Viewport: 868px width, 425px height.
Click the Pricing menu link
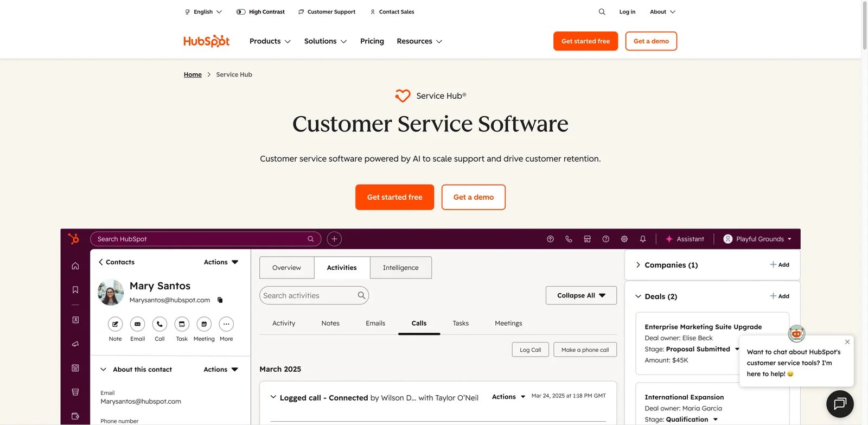point(372,41)
